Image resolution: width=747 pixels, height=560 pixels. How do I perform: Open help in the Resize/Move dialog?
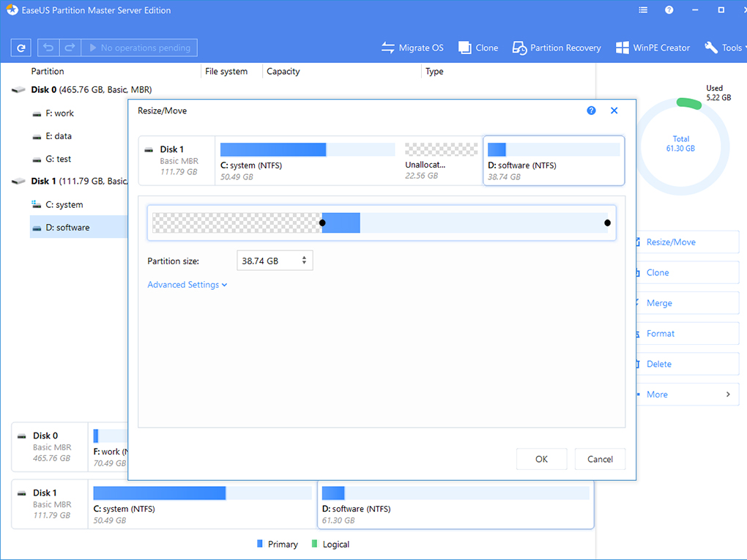pyautogui.click(x=591, y=111)
